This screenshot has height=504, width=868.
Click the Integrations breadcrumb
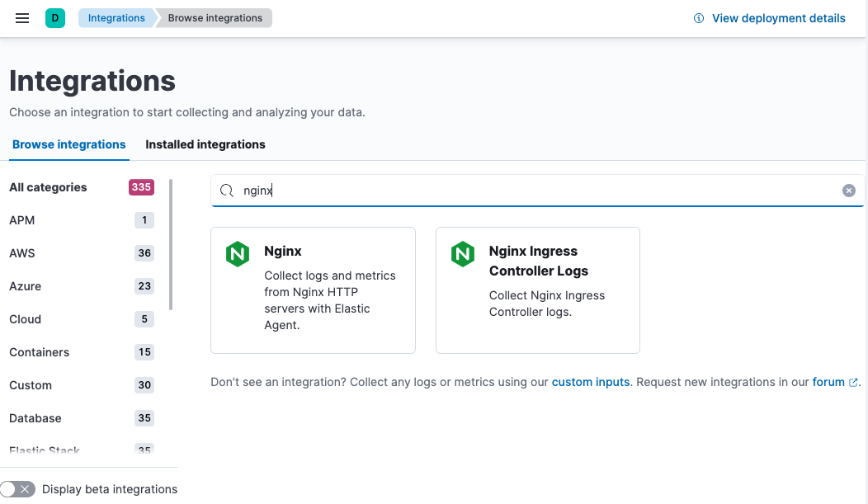tap(116, 17)
